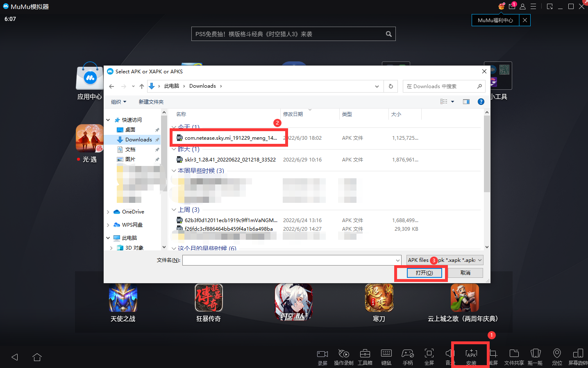Go back in the file dialog
The width and height of the screenshot is (588, 368).
(111, 86)
